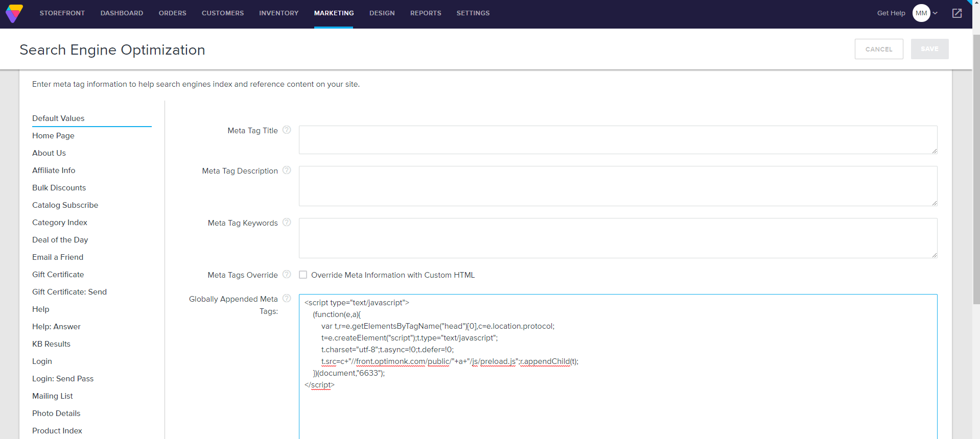Open the Dashboard menu
This screenshot has height=439, width=980.
[122, 13]
